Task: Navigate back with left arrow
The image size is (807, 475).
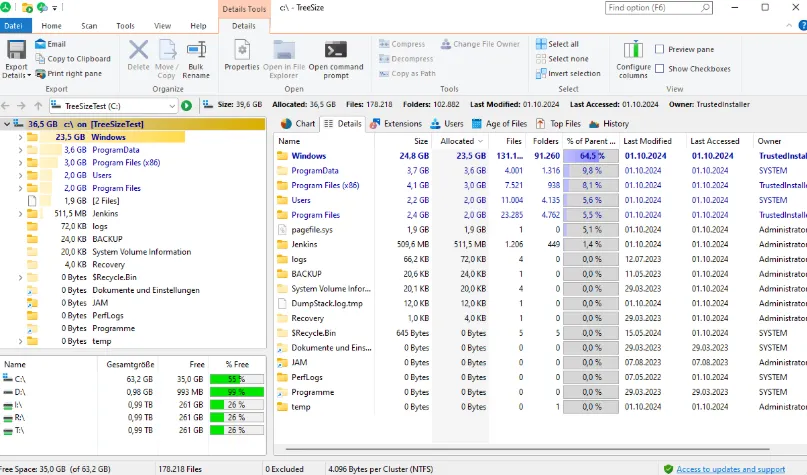Action: [x=6, y=105]
